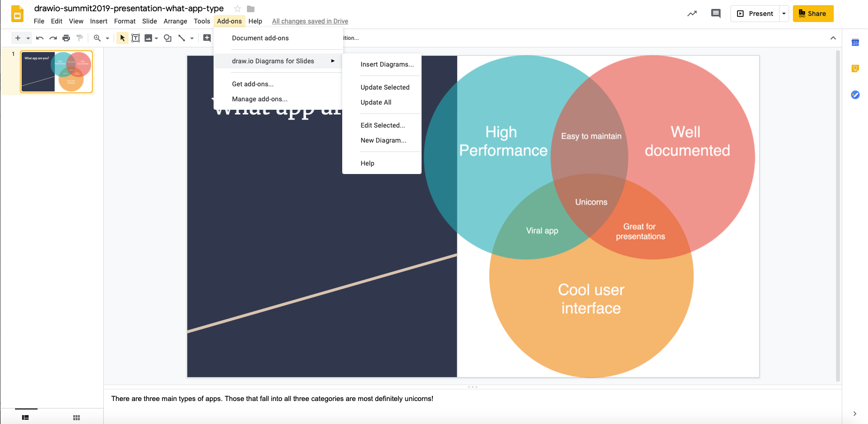Open the Present options dropdown
The image size is (868, 424).
784,14
